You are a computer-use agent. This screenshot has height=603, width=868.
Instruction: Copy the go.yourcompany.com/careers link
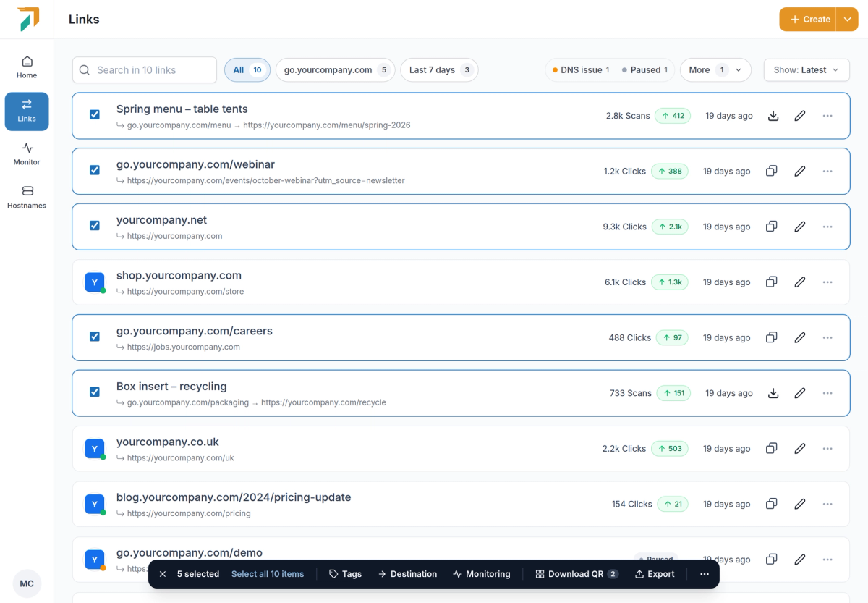(x=772, y=337)
